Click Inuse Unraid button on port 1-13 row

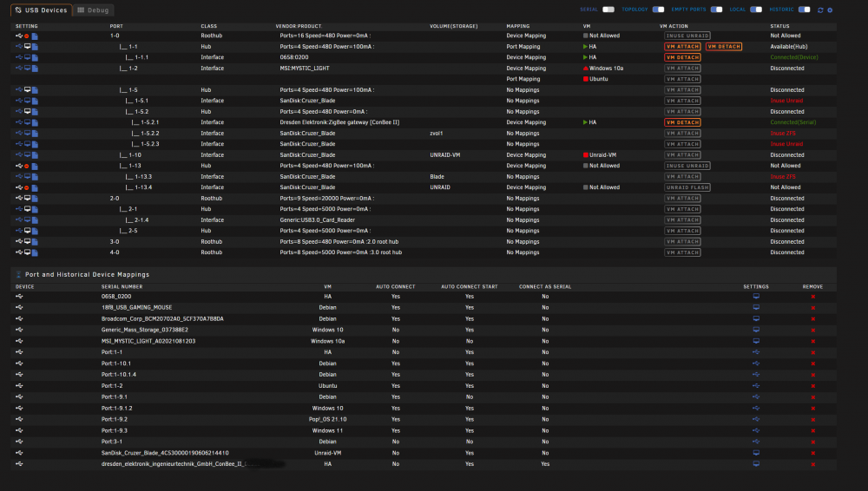click(x=687, y=166)
